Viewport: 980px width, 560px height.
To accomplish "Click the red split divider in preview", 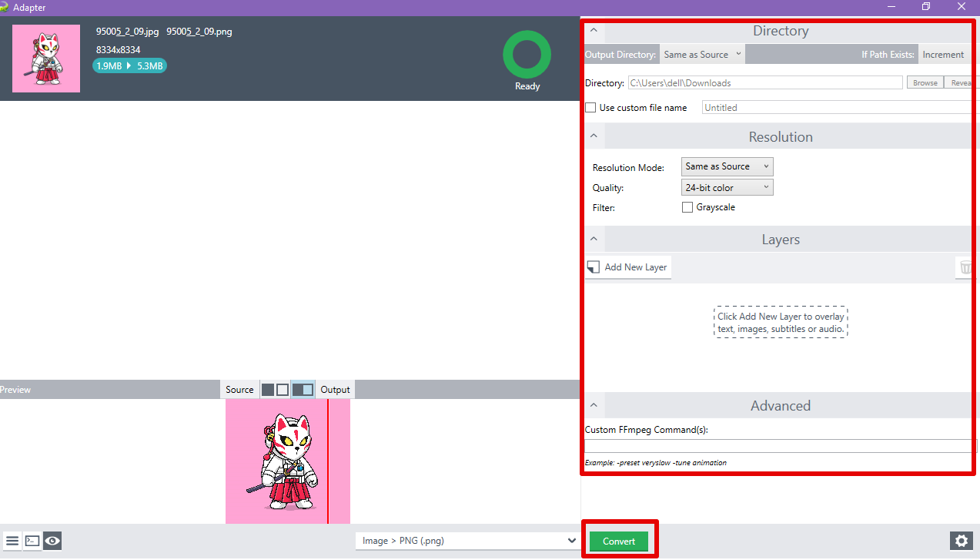I will (x=328, y=461).
